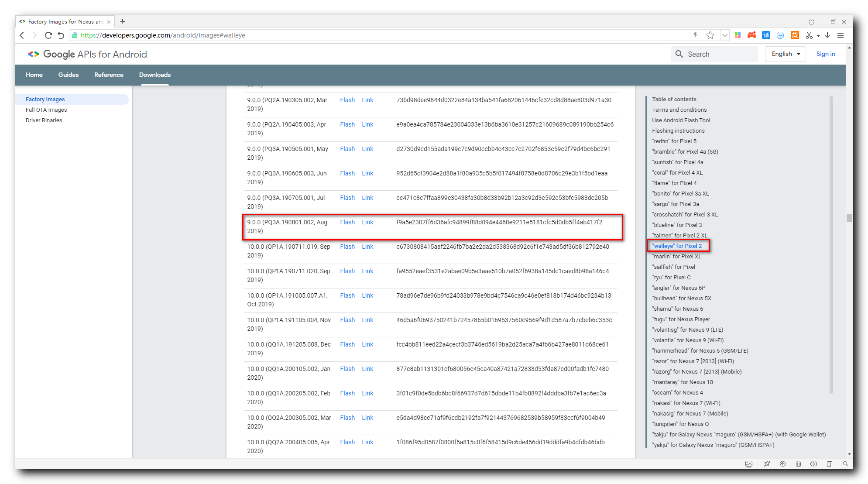Open the English language dropdown
The width and height of the screenshot is (868, 484).
pos(785,54)
